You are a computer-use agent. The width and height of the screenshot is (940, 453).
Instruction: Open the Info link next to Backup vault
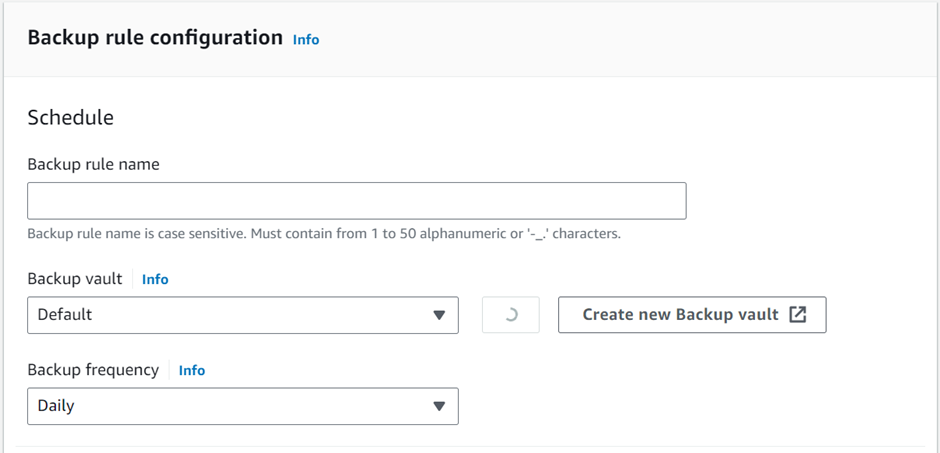click(x=155, y=280)
